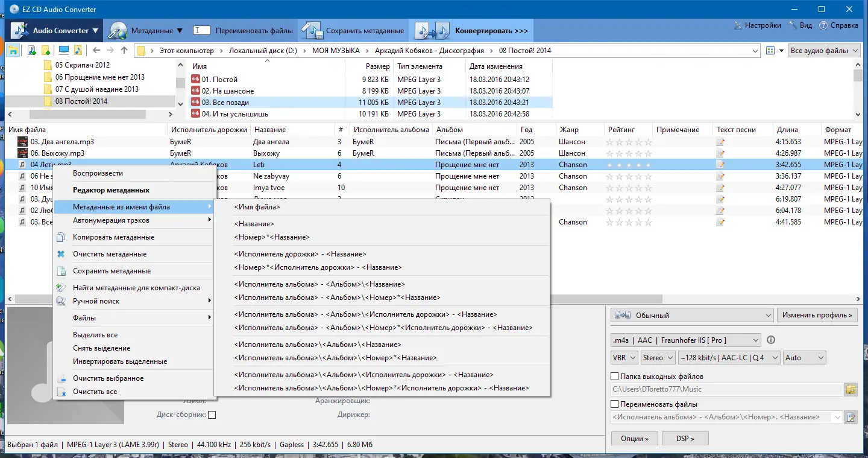Image resolution: width=868 pixels, height=458 pixels.
Task: Select <Исполнитель альбома> - <Альбом>\<Название> pattern
Action: coord(382,284)
